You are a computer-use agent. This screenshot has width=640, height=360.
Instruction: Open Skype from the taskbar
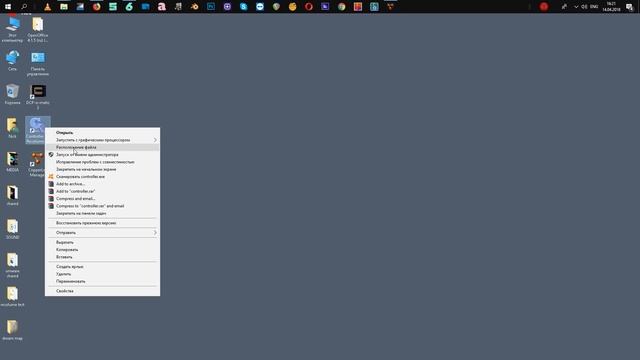click(x=244, y=7)
